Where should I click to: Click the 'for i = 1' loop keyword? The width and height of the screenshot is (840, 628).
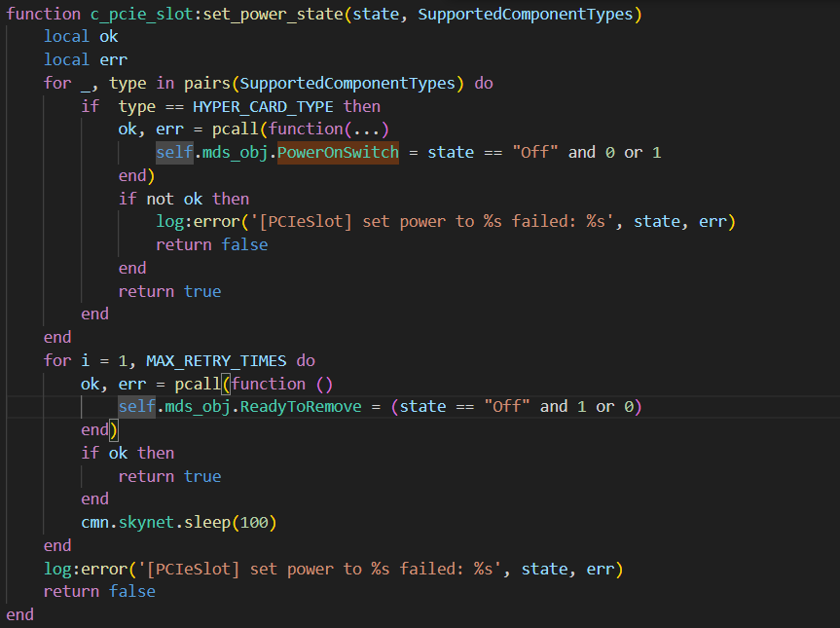click(x=57, y=360)
